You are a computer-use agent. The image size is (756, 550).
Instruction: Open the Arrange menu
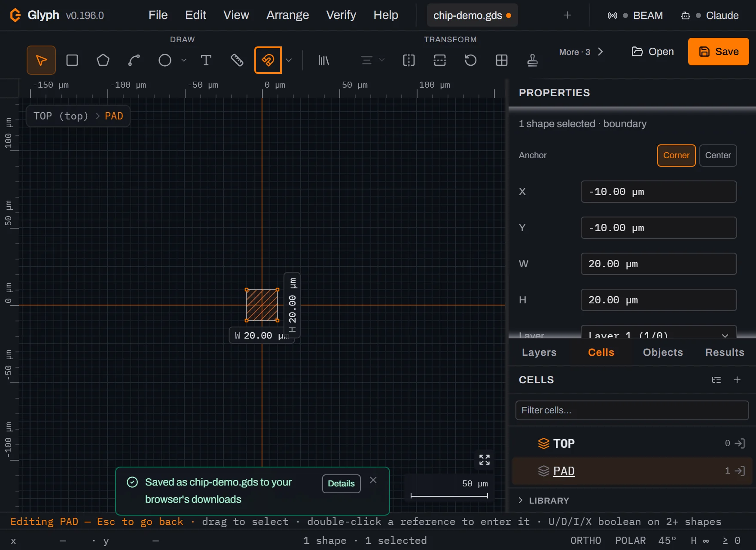(x=287, y=15)
